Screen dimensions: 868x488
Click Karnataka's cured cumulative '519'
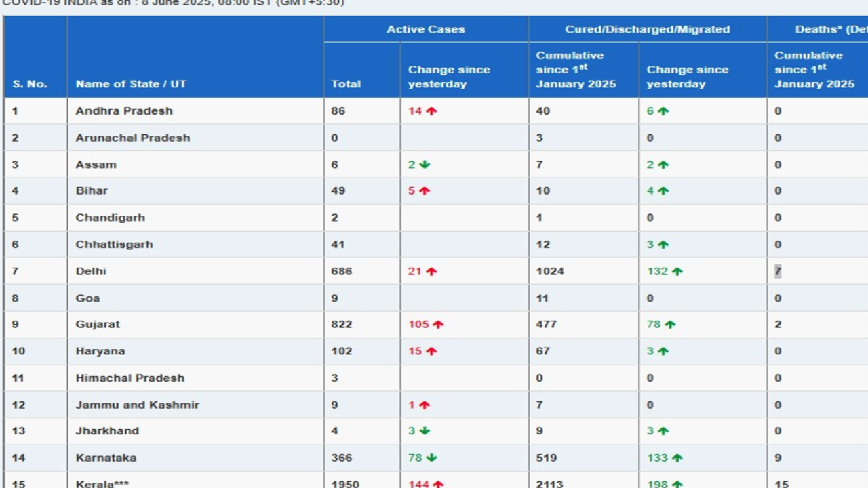pos(547,458)
